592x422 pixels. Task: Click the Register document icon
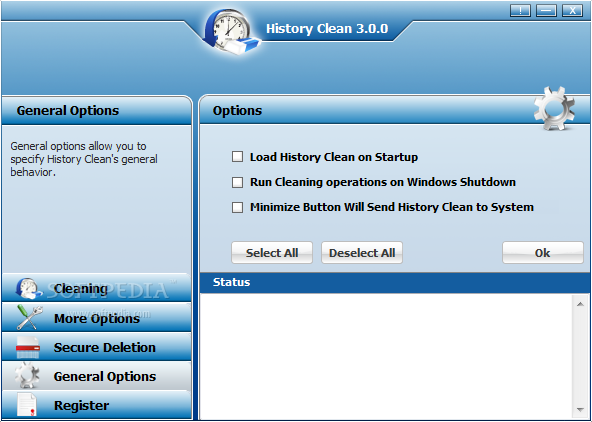click(x=27, y=405)
